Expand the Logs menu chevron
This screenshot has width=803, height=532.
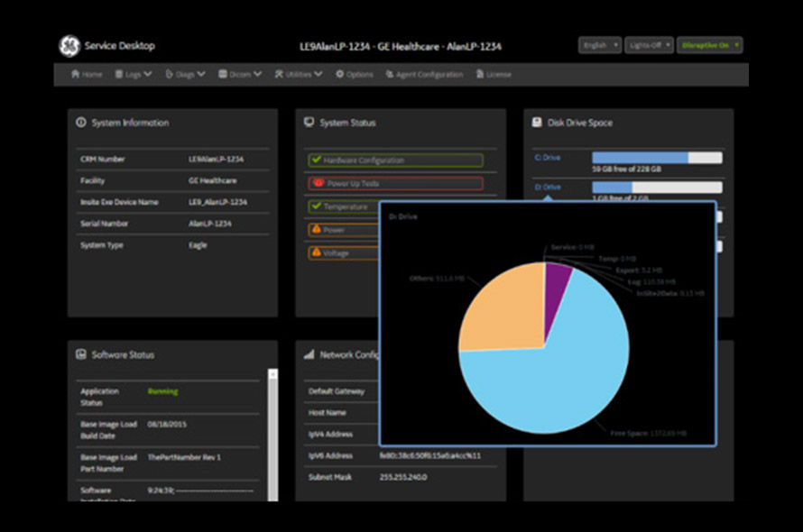pos(147,74)
